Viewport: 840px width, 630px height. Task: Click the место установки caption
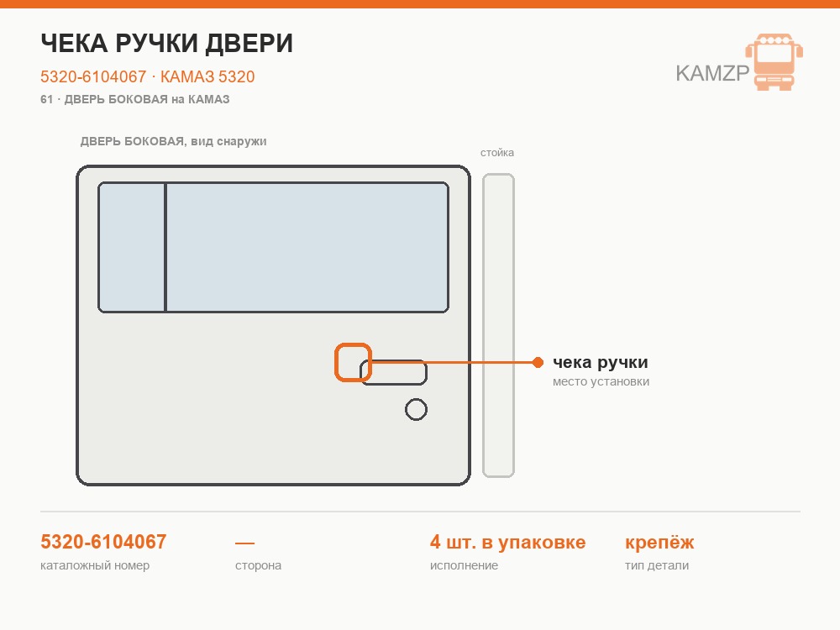601,382
